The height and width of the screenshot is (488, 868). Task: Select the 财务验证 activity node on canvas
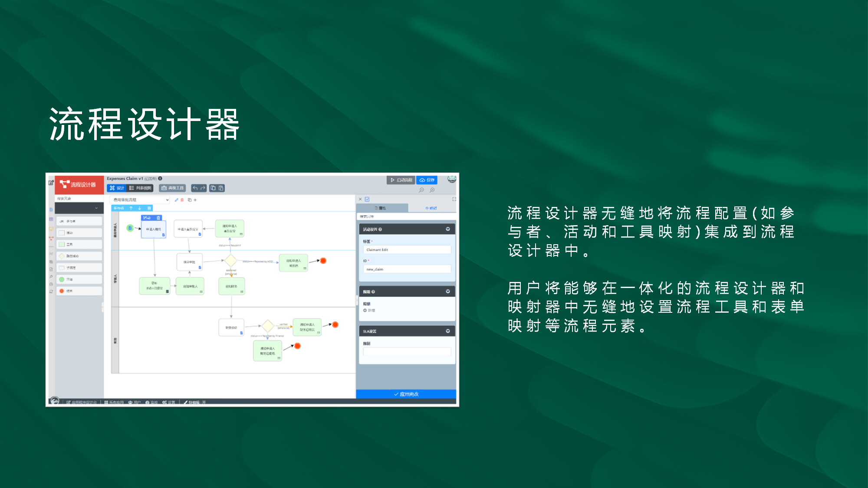pyautogui.click(x=231, y=328)
